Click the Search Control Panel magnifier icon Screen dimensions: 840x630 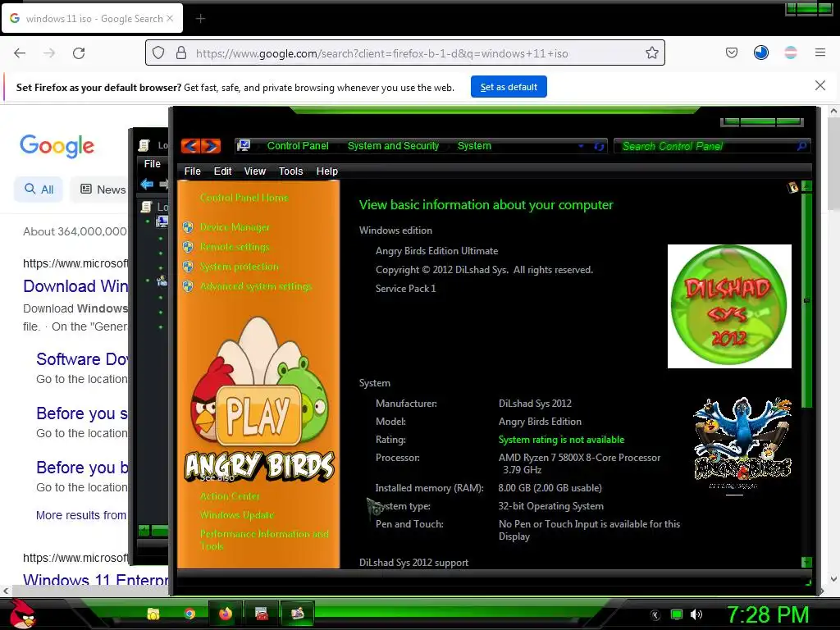click(x=801, y=146)
